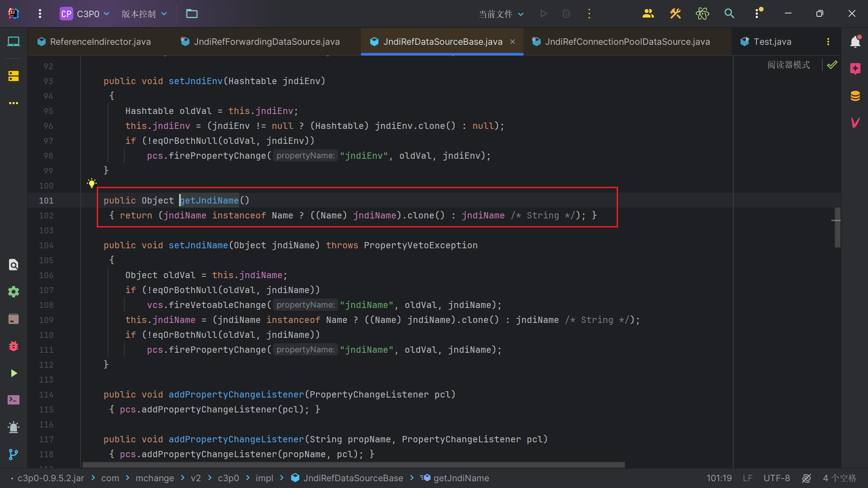Screen dimensions: 868x488
Task: Show more tool windows (ellipsis) in left sidebar
Action: pyautogui.click(x=14, y=103)
